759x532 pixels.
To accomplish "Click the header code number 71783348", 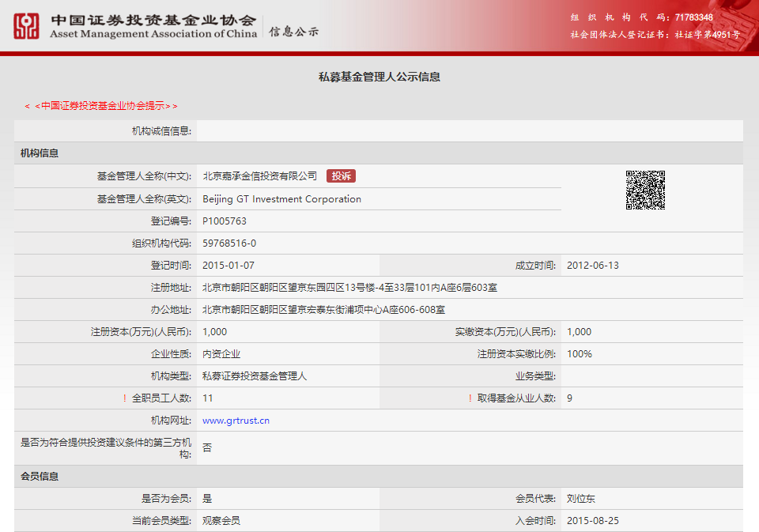I will (x=693, y=17).
